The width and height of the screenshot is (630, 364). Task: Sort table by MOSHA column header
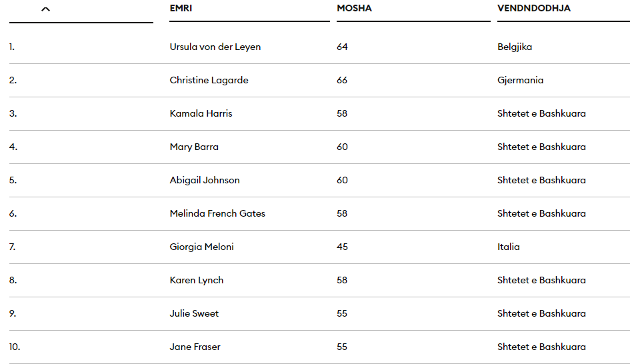354,9
